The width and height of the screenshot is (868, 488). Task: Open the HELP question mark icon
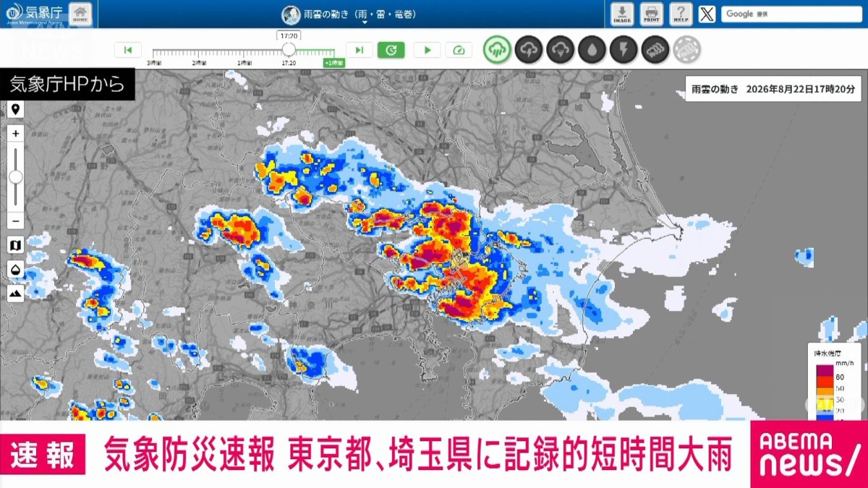pos(681,14)
